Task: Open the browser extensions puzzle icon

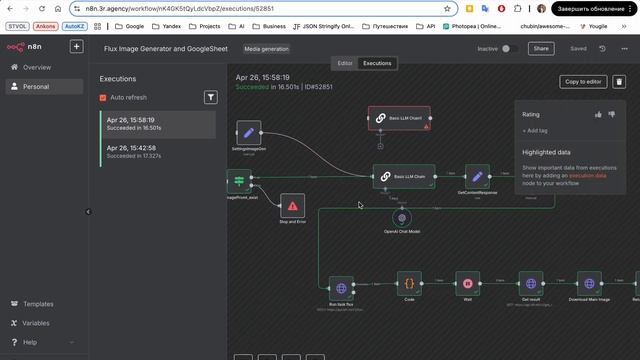Action: 518,9
